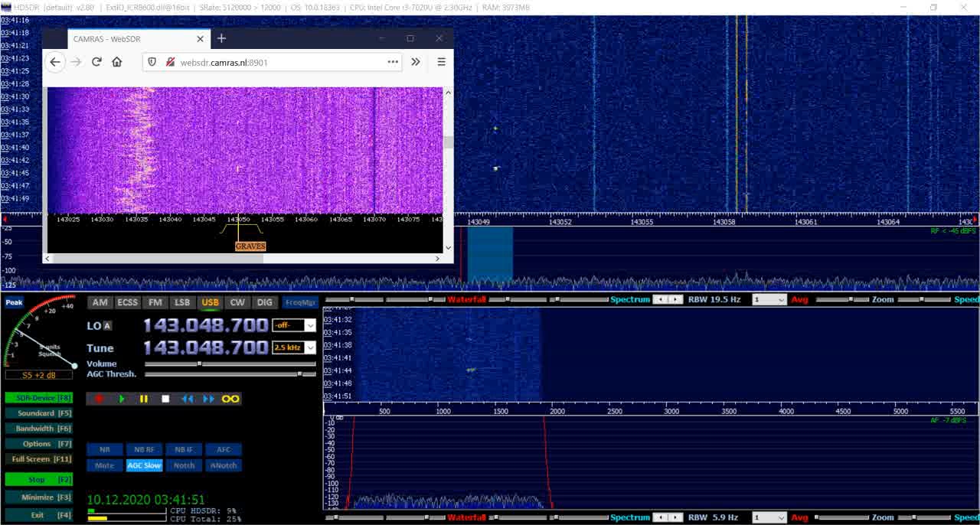Click the Minimize [F3] button
980x525 pixels.
pos(38,497)
